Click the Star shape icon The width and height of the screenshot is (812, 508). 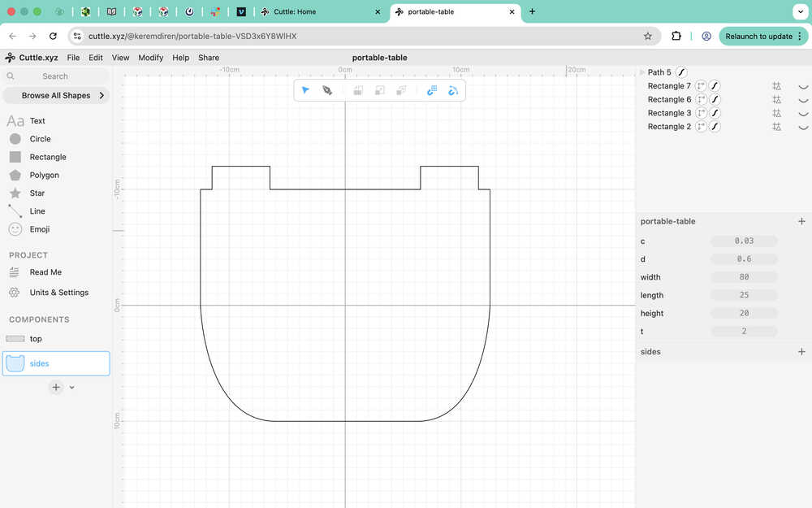[x=15, y=193]
